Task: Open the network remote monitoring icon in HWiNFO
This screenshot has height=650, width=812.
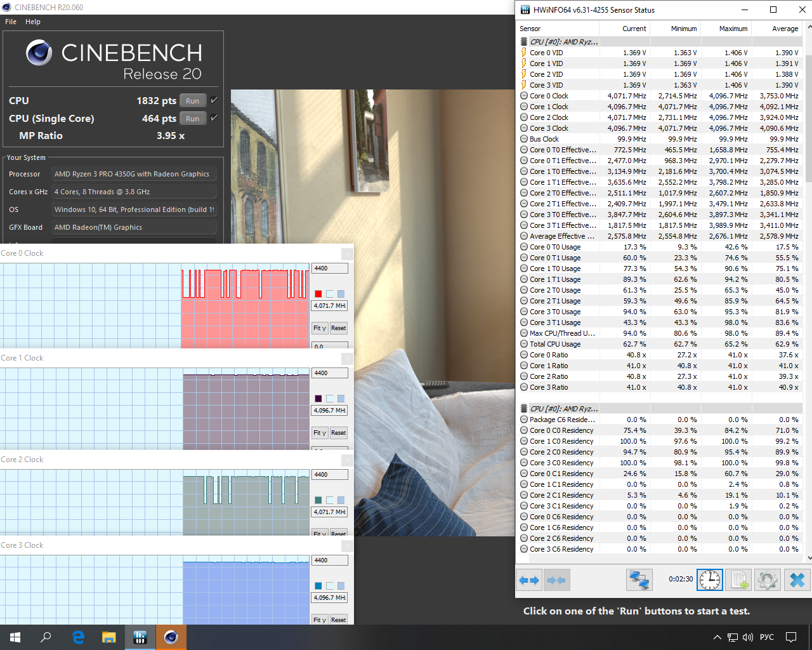Action: click(639, 580)
